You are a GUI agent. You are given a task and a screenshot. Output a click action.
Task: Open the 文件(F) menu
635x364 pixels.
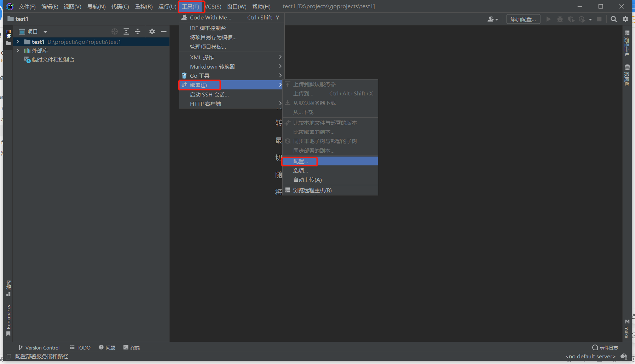(27, 6)
